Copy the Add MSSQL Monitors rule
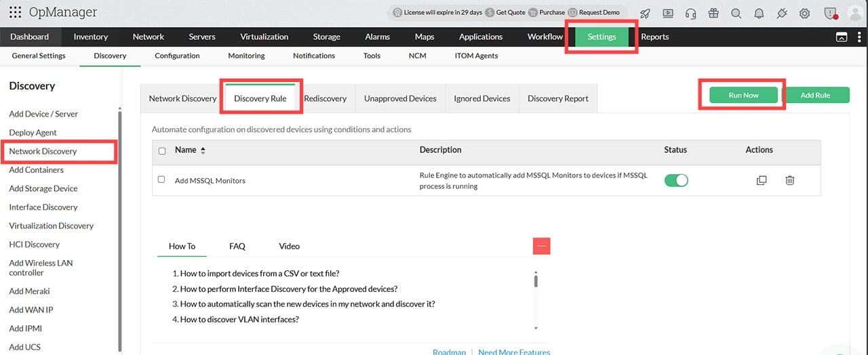Image resolution: width=868 pixels, height=355 pixels. [x=762, y=180]
